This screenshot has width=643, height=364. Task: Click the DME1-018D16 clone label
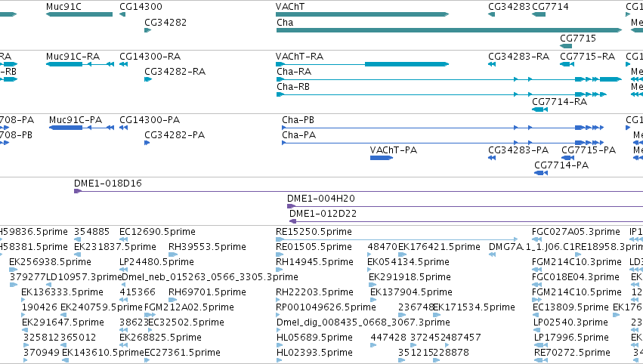[108, 184]
